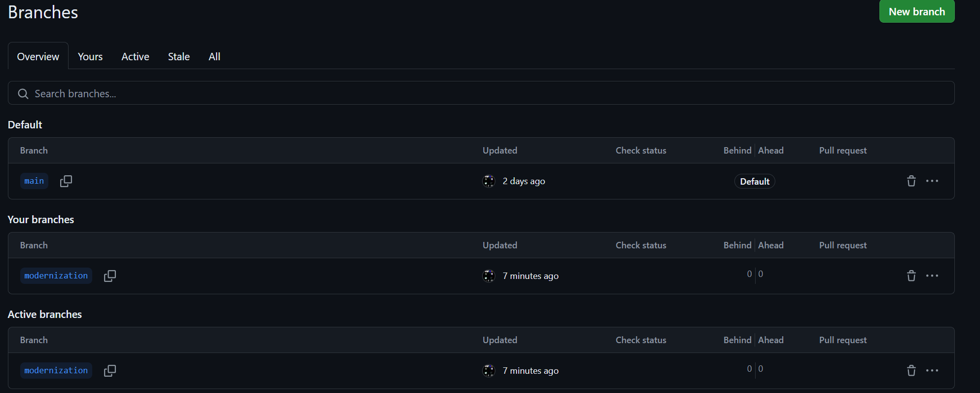The image size is (980, 393).
Task: Open the main branch link
Action: (x=34, y=181)
